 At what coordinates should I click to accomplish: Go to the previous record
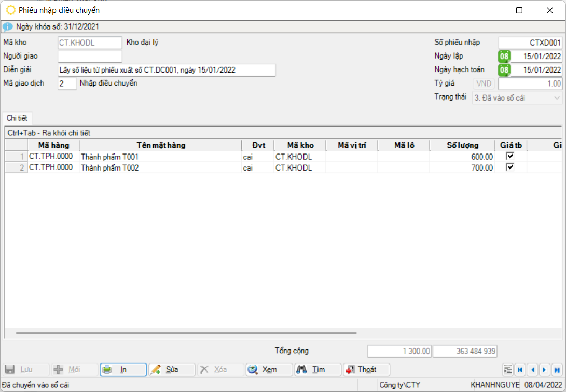532,370
